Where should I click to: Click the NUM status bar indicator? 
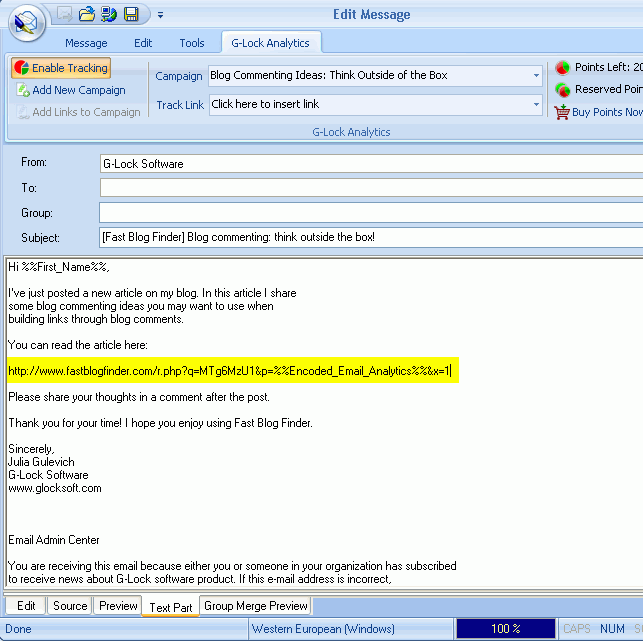click(612, 629)
